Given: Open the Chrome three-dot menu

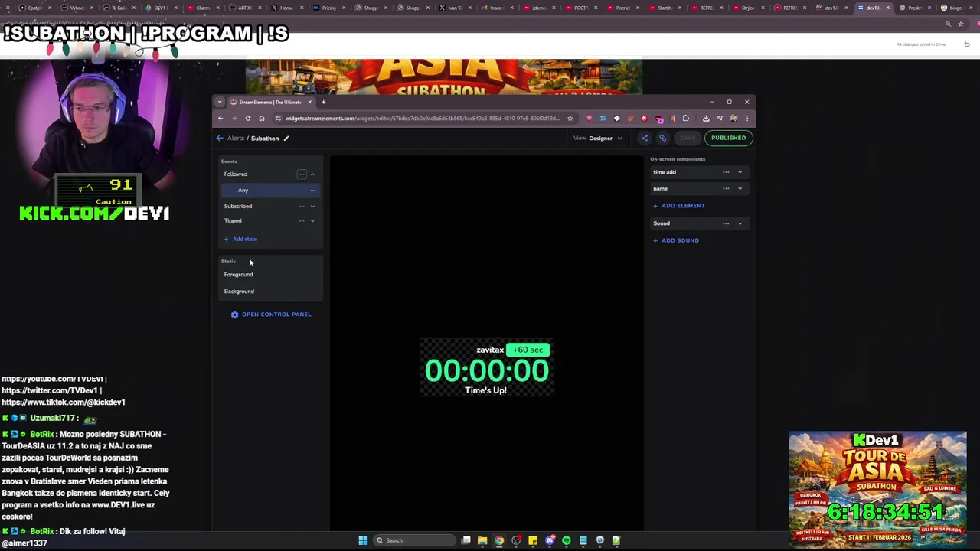Looking at the screenshot, I should click(747, 119).
